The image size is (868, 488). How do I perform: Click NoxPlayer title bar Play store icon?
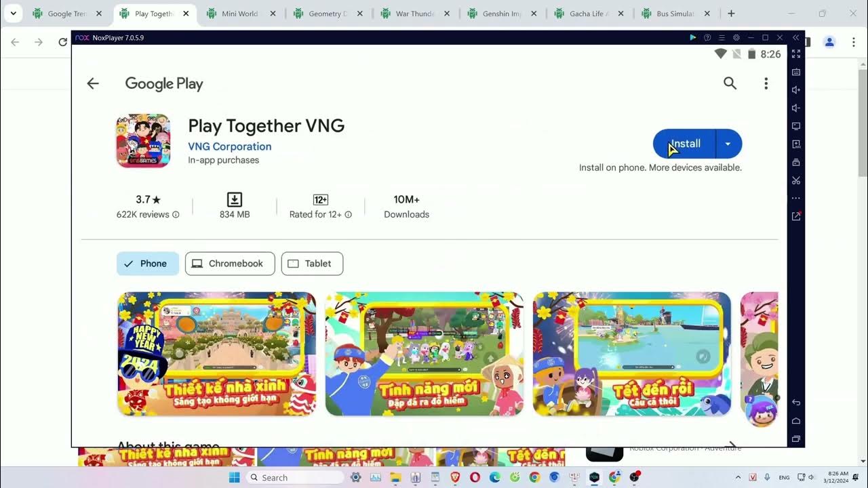[x=692, y=38]
